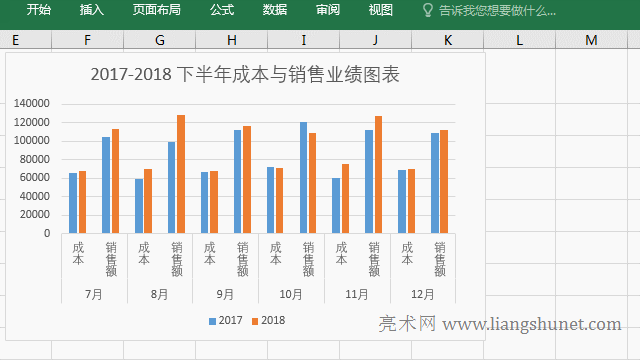640x360 pixels.
Task: Click the chart title 2017-2018 下半年成本与销售业绩图表
Action: (245, 75)
